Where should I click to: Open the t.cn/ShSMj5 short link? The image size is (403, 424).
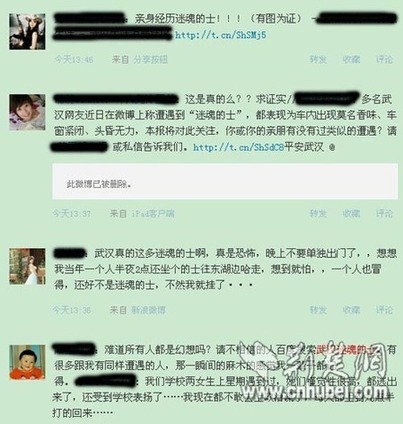[221, 35]
